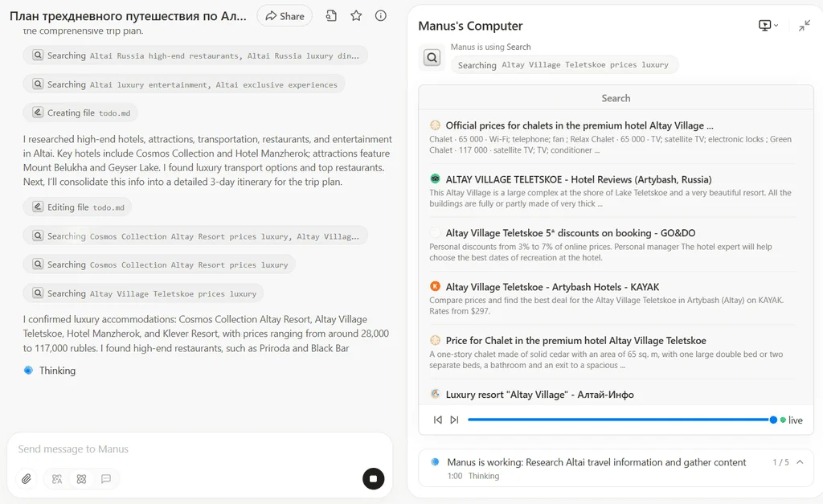Switch to chat mode speech bubble
This screenshot has width=823, height=504.
tap(106, 479)
